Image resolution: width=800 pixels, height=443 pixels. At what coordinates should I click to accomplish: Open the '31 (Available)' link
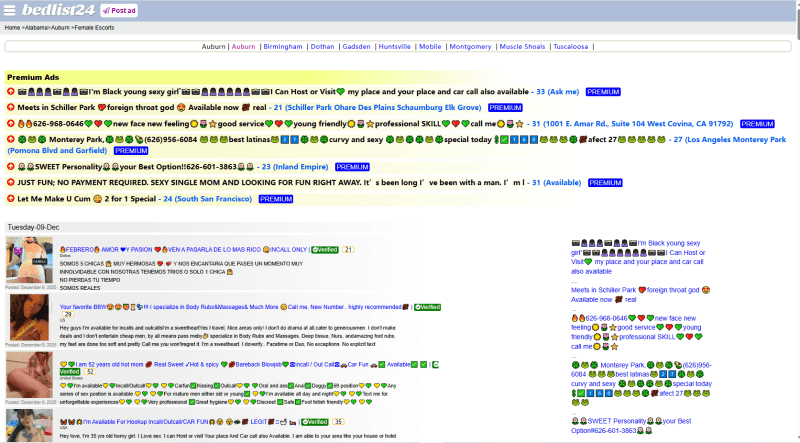(556, 183)
